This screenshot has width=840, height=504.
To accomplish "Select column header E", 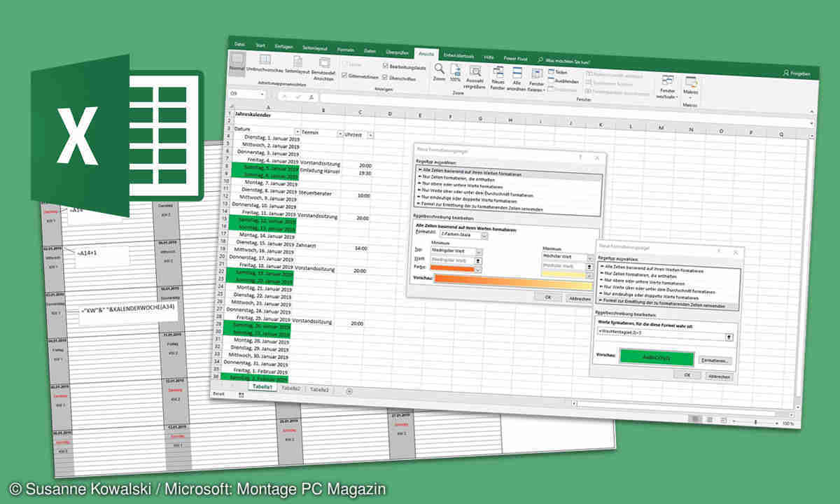I will pos(419,116).
